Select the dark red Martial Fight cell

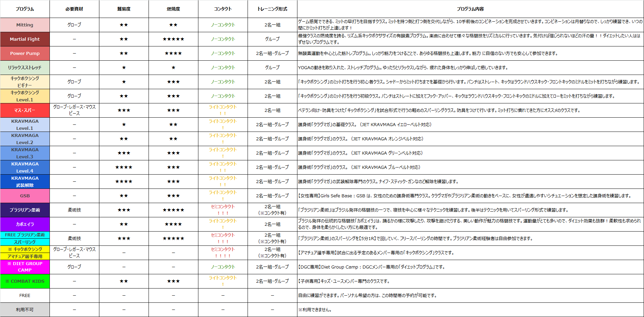pyautogui.click(x=25, y=39)
